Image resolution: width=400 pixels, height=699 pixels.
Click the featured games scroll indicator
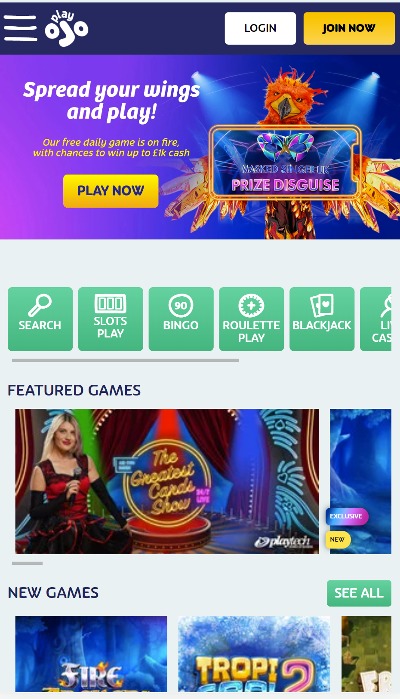point(27,563)
